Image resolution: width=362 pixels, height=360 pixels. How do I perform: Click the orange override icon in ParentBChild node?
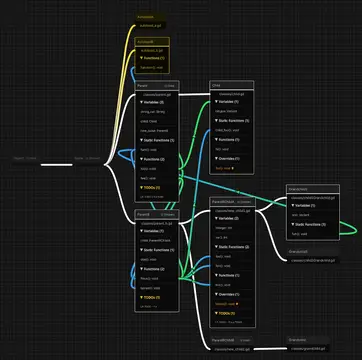(237, 304)
